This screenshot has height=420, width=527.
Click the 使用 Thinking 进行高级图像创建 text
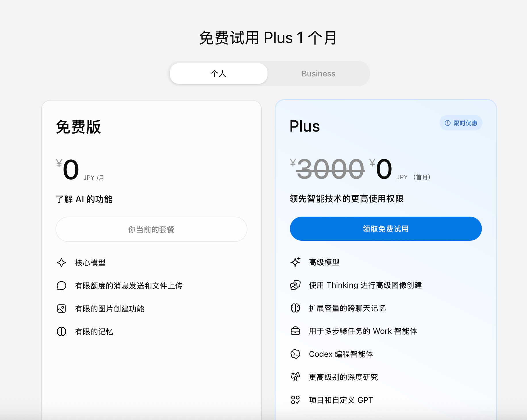pyautogui.click(x=365, y=285)
